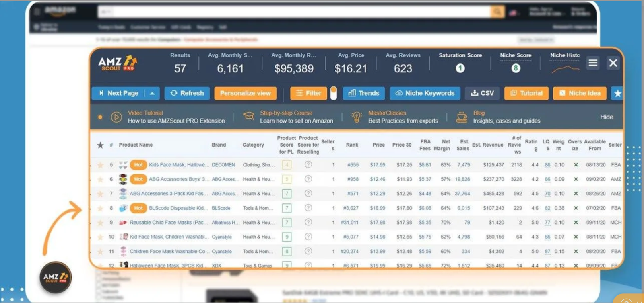Close the AMZScout PRO panel
The image size is (644, 303).
(613, 63)
